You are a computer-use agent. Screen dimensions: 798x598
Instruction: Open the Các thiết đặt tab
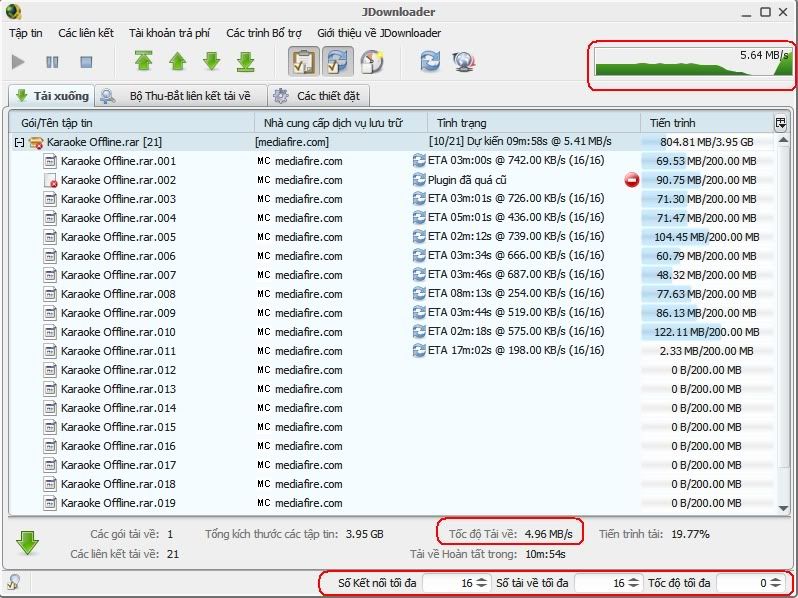coord(319,96)
